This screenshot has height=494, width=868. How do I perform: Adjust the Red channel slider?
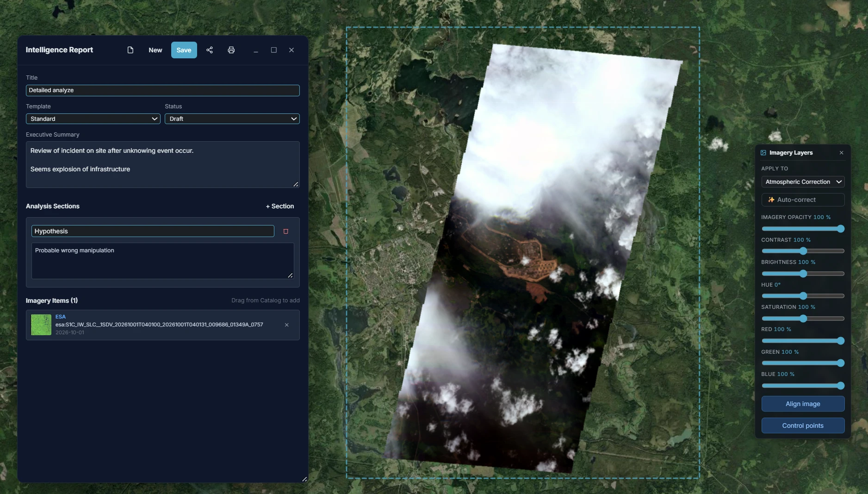coord(803,341)
